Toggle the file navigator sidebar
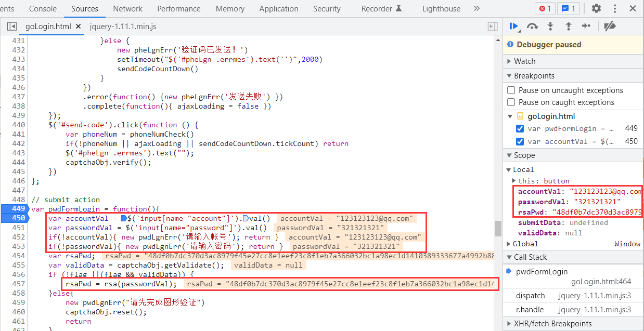644x331 pixels. pyautogui.click(x=12, y=27)
